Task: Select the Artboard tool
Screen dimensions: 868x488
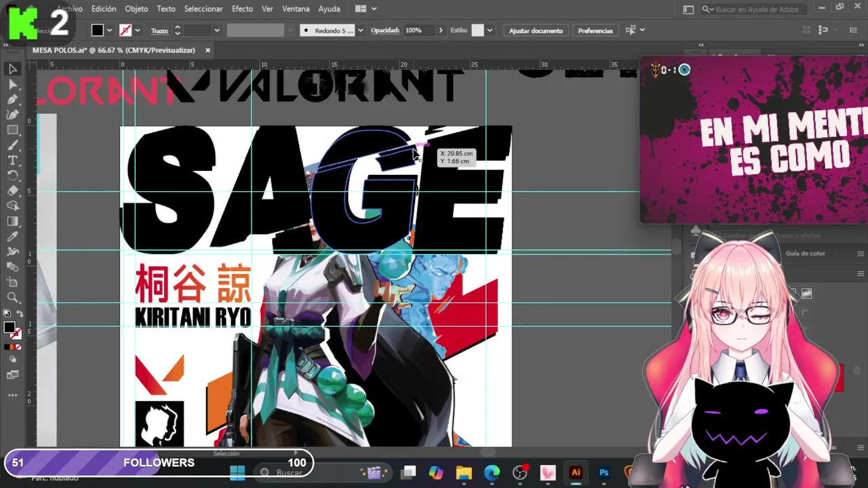Action: point(12,282)
